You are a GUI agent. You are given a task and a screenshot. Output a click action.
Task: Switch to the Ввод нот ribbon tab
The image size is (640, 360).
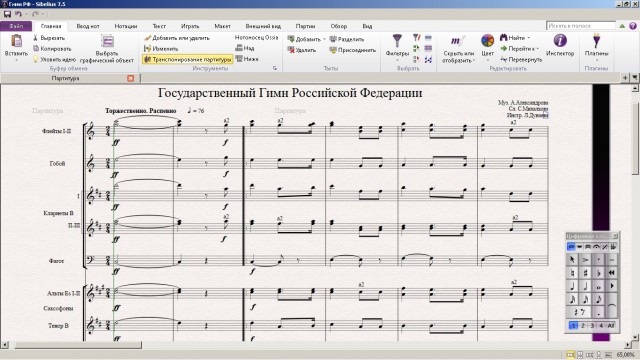(x=88, y=26)
